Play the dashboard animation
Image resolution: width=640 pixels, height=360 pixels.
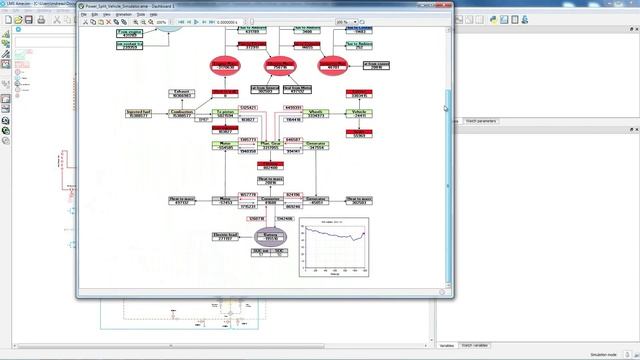(197, 22)
